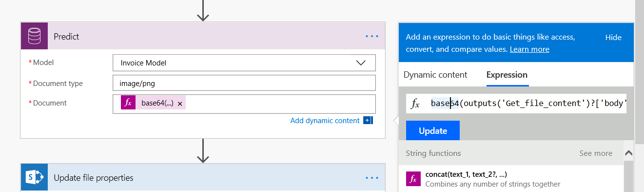644x192 pixels.
Task: Click the Predict action database icon
Action: click(34, 36)
